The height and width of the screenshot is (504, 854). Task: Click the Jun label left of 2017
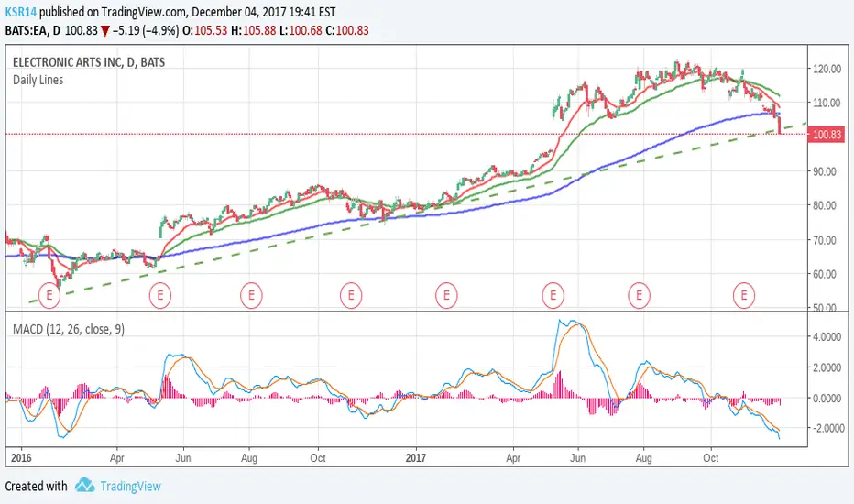[183, 457]
